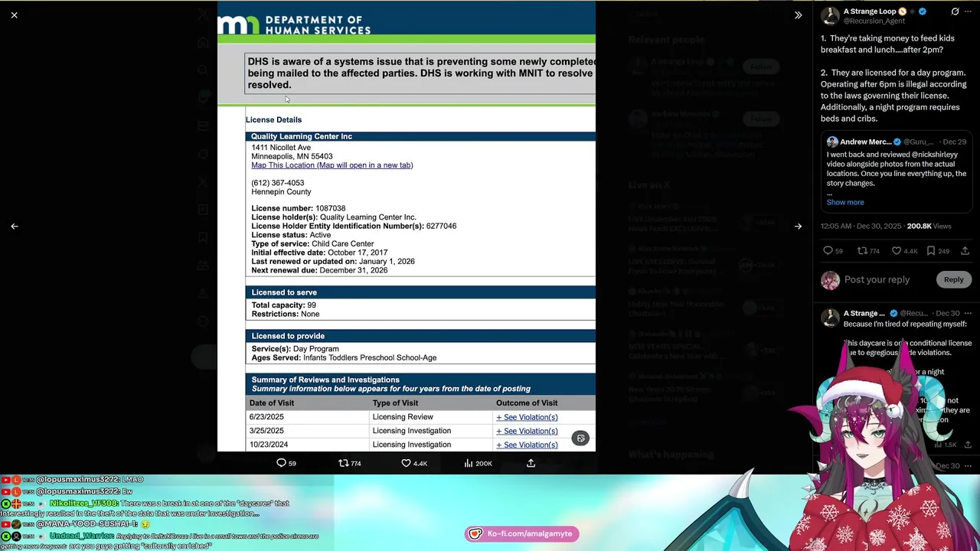This screenshot has width=980, height=551.
Task: Click the Post your reply field
Action: coord(887,280)
